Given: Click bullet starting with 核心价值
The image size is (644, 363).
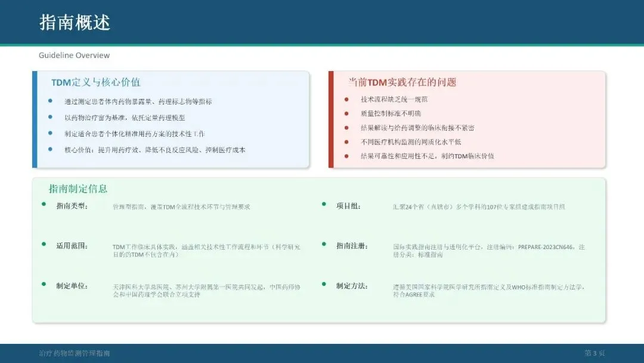Looking at the screenshot, I should point(155,150).
